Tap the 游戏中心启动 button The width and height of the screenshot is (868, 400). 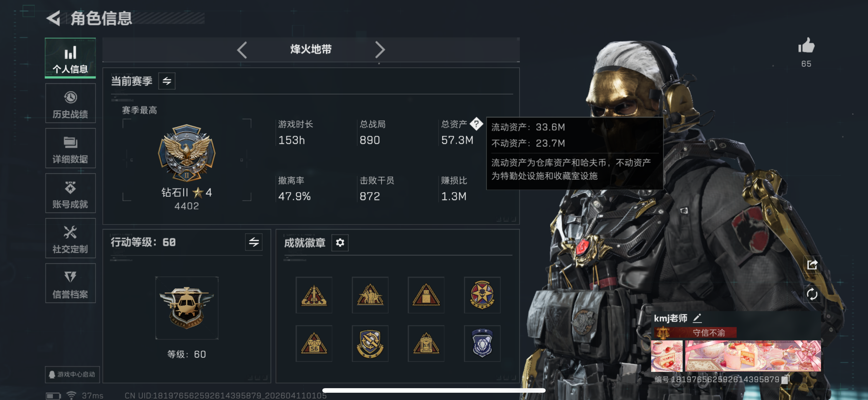[x=72, y=374]
